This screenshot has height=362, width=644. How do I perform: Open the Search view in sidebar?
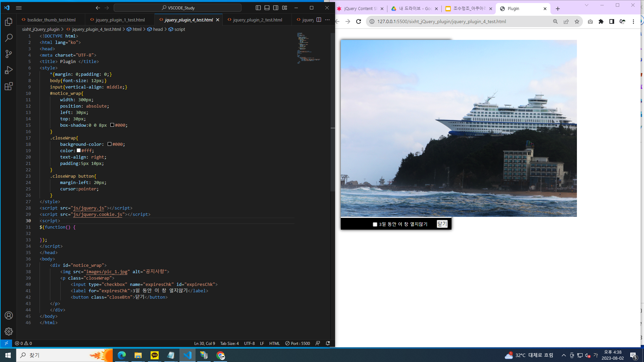coord(9,38)
